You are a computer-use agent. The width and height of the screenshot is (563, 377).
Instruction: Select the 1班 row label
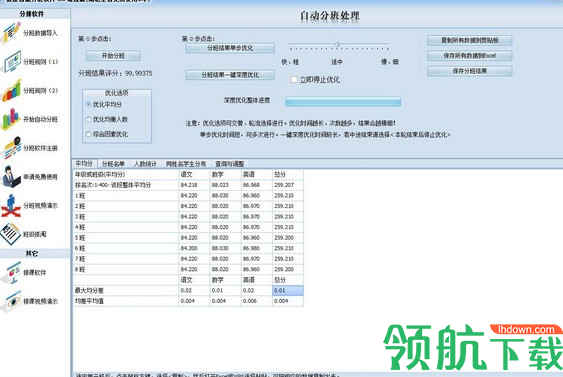[x=80, y=196]
